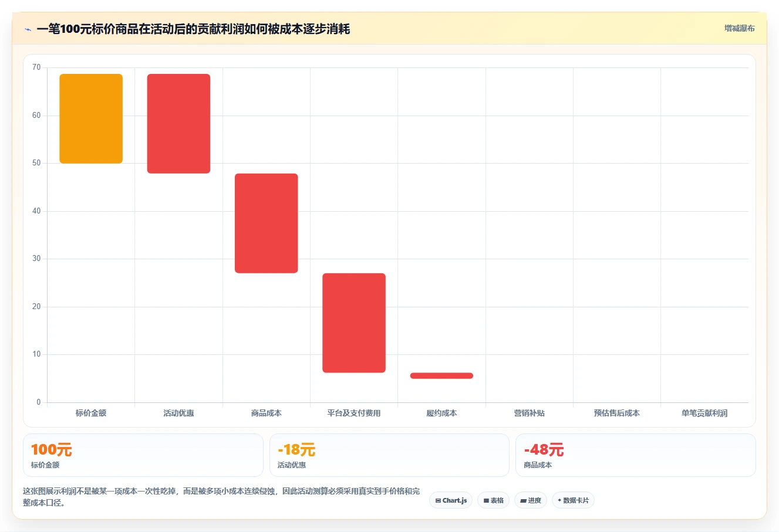Click the description paragraph starting with 这张图展示利润
This screenshot has height=532, width=779.
[221, 497]
